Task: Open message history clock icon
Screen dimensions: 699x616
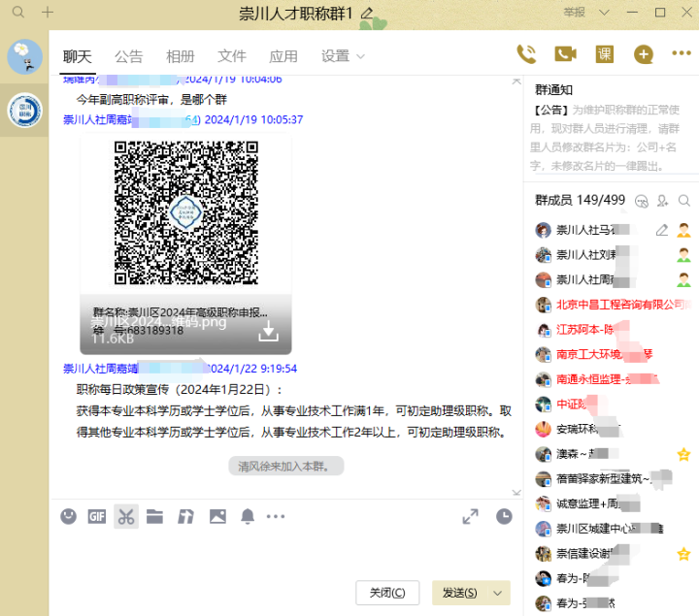Action: (504, 516)
